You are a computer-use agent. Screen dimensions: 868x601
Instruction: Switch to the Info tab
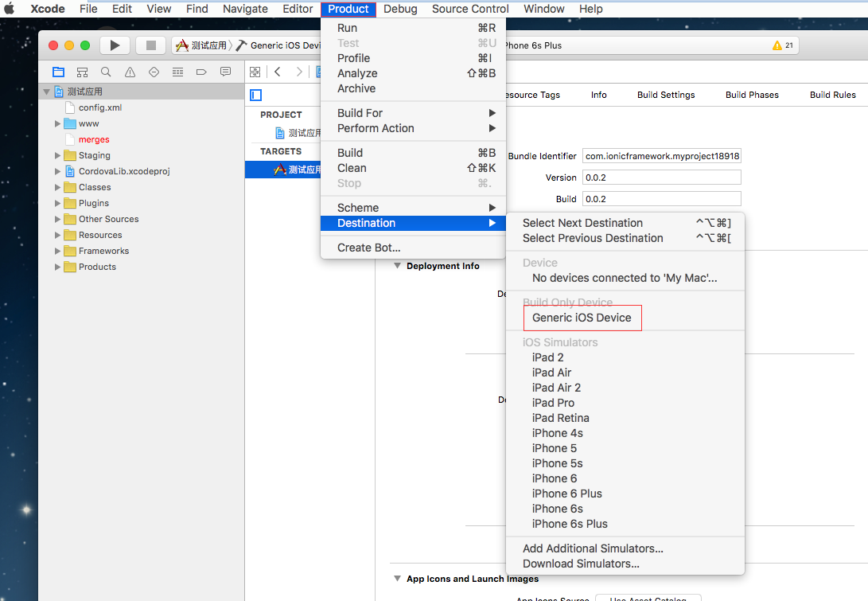[x=598, y=95]
